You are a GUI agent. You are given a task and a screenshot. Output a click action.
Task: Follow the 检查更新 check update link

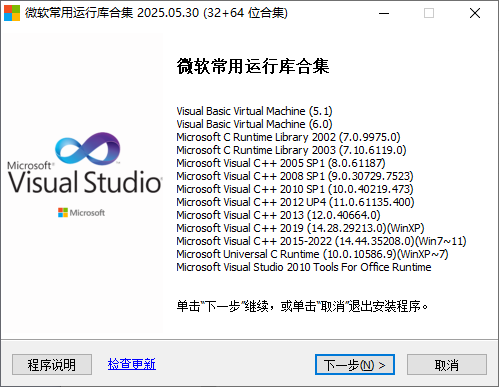[132, 364]
